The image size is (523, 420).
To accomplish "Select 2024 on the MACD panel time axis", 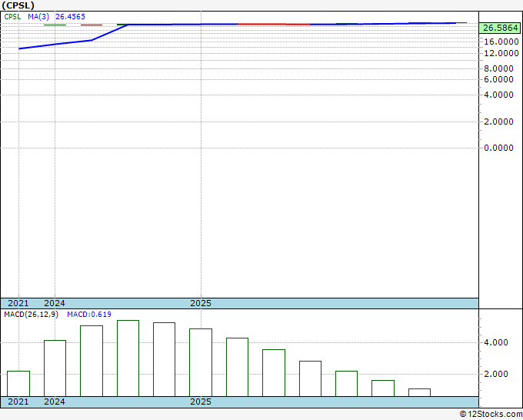I will pyautogui.click(x=55, y=402).
